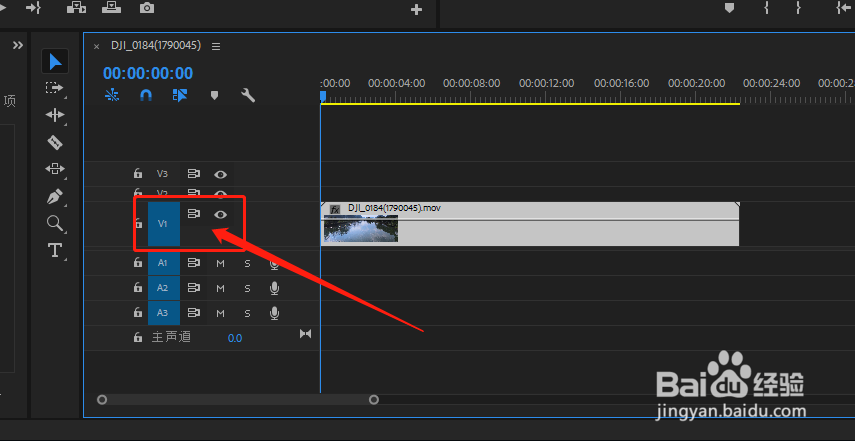Toggle linked selection in timeline
855x441 pixels.
point(180,95)
